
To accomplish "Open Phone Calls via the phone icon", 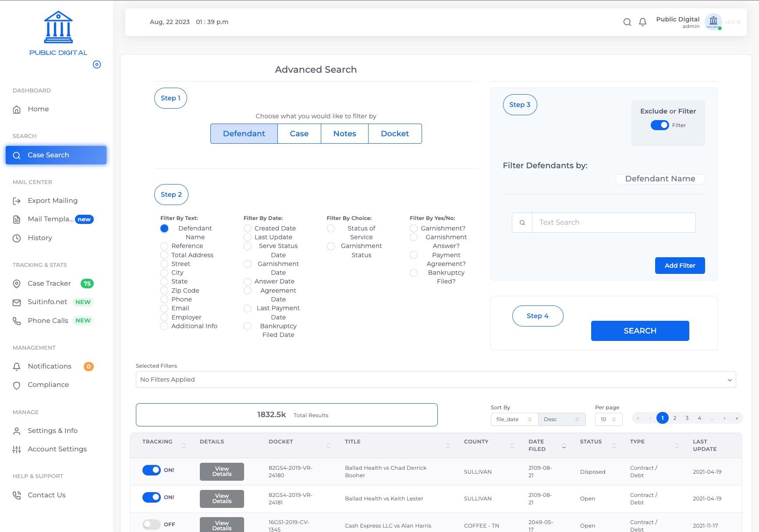I will point(16,321).
